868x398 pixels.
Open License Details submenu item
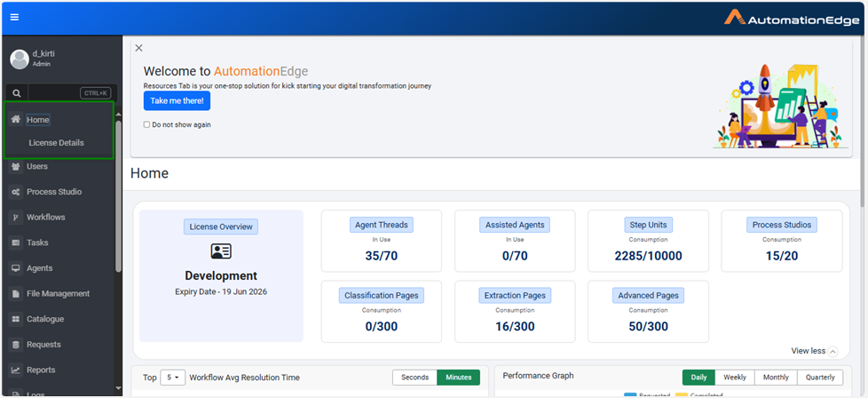coord(57,143)
